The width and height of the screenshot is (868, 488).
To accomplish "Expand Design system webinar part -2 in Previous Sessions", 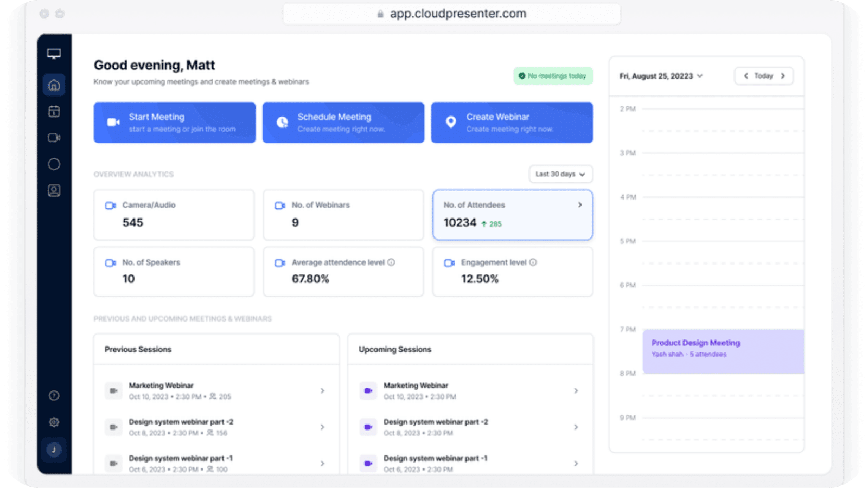I will click(322, 427).
